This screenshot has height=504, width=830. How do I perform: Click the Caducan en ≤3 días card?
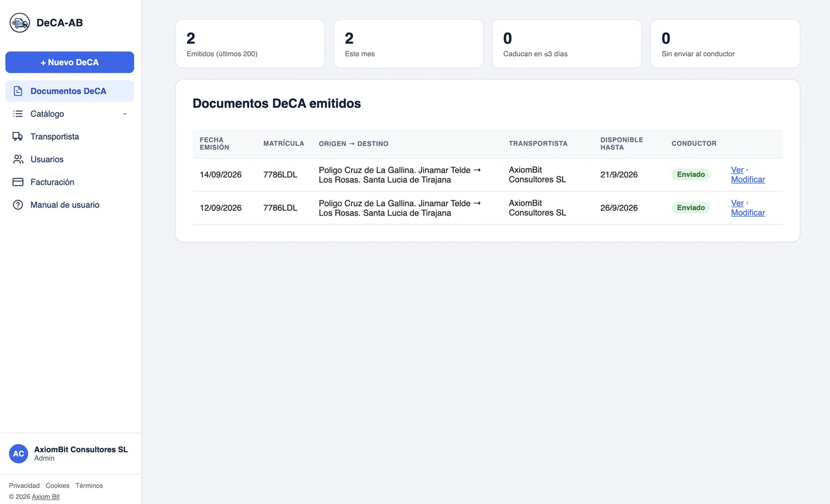[567, 43]
